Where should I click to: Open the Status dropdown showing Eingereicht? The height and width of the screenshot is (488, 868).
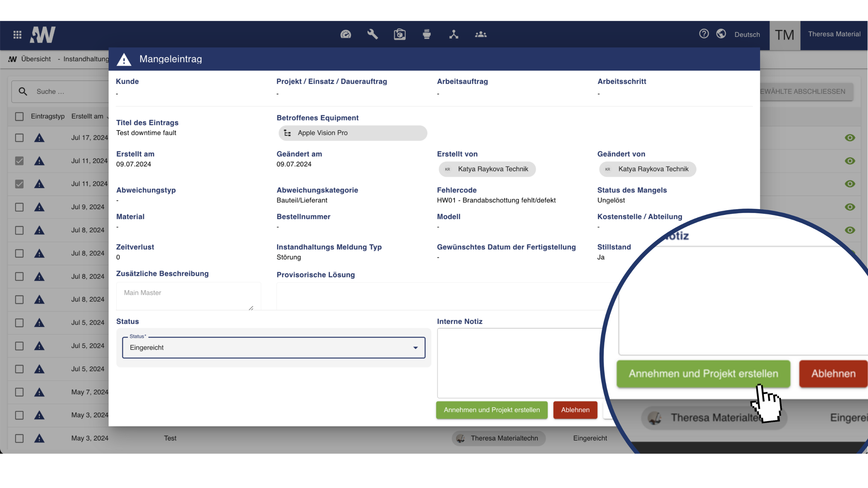273,348
